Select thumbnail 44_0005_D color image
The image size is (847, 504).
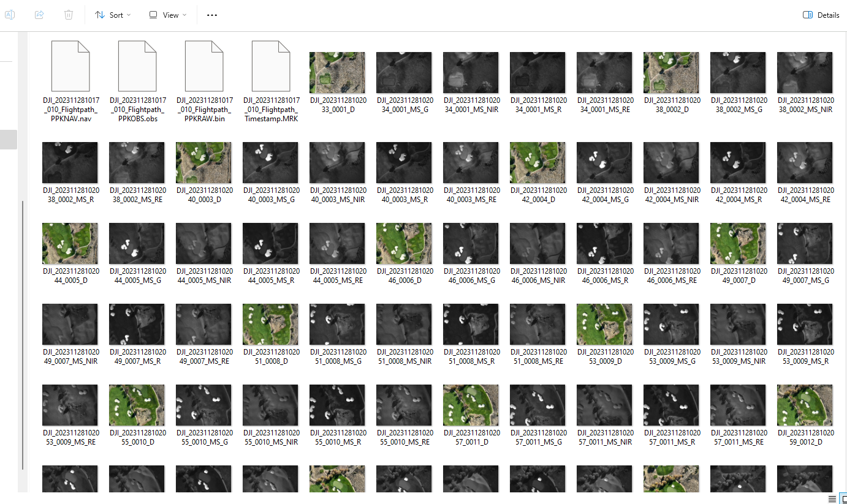pyautogui.click(x=70, y=244)
